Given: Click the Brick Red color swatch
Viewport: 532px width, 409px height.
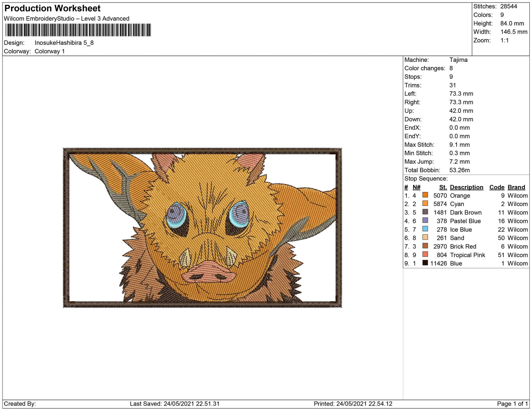Looking at the screenshot, I should point(425,246).
